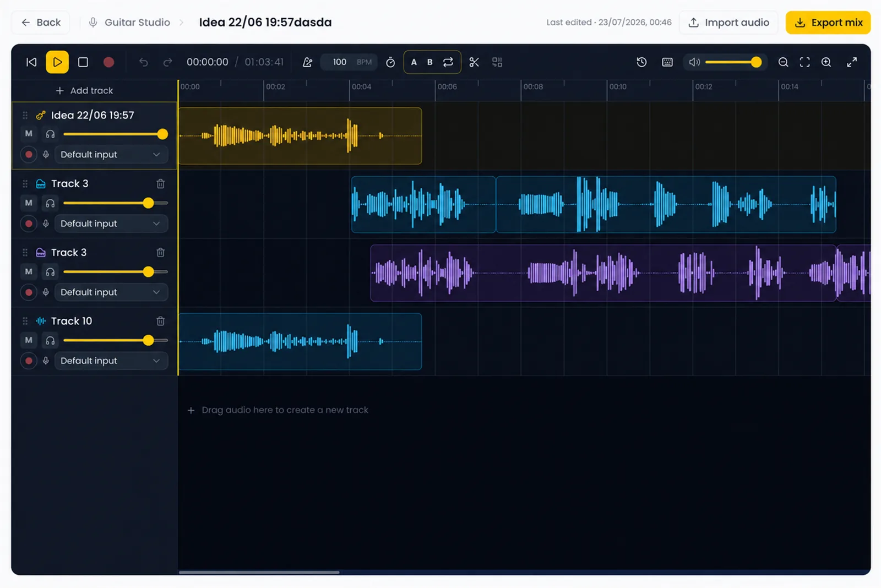
Task: Solo Track 10 with headphones icon
Action: (x=50, y=340)
